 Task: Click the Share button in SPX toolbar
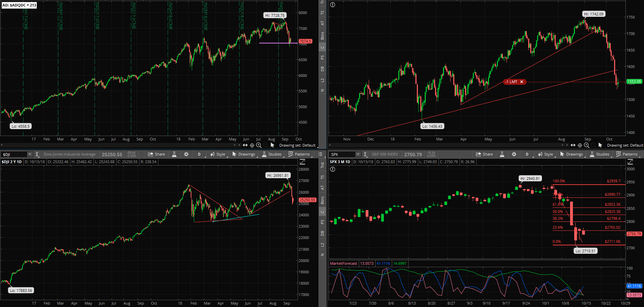(x=484, y=154)
